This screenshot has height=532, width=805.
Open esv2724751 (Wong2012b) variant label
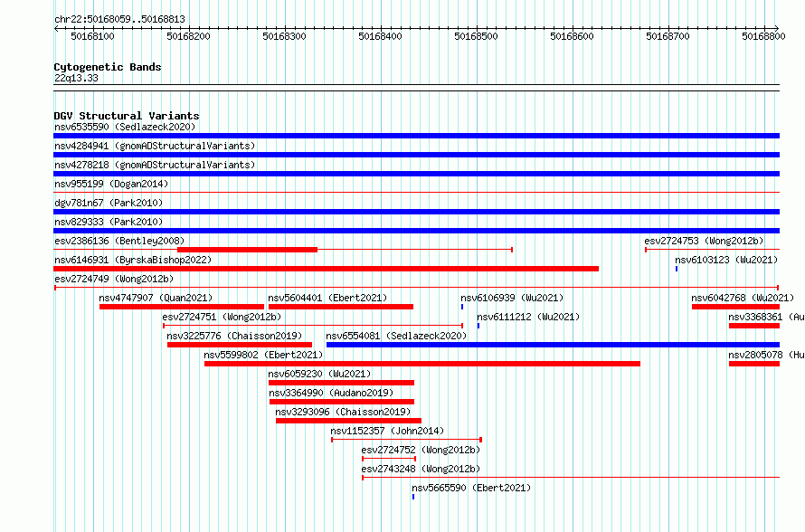point(222,317)
